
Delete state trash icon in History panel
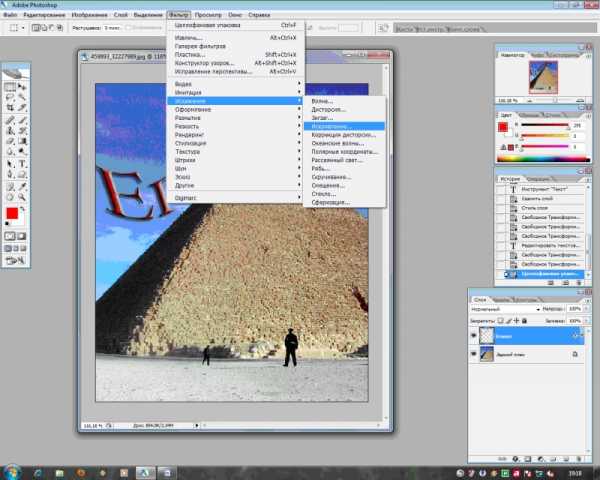(579, 283)
